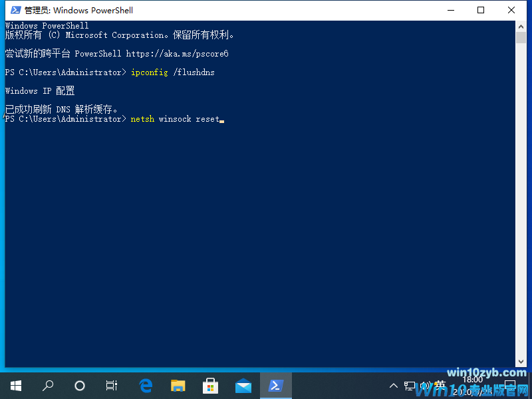Open Microsoft Store from the taskbar

(211, 386)
